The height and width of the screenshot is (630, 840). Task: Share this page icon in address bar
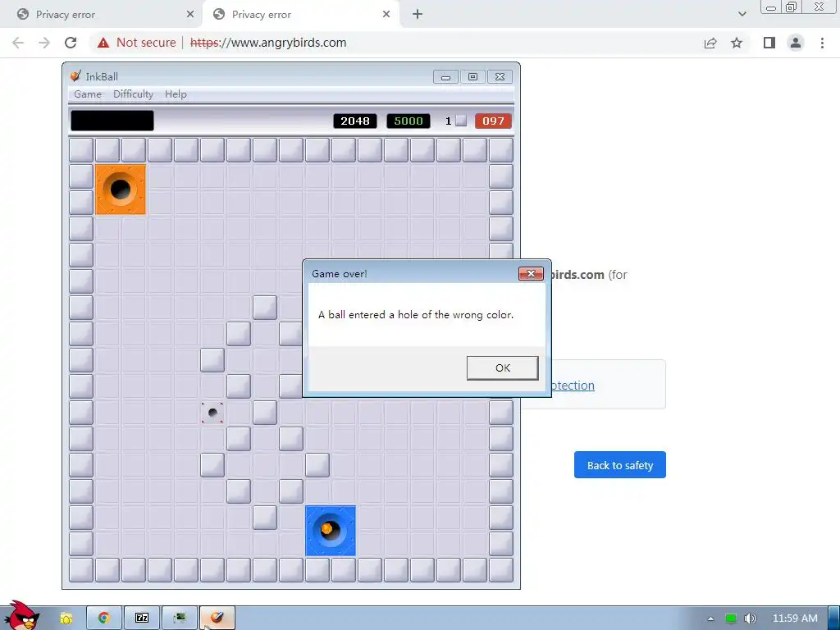click(710, 43)
